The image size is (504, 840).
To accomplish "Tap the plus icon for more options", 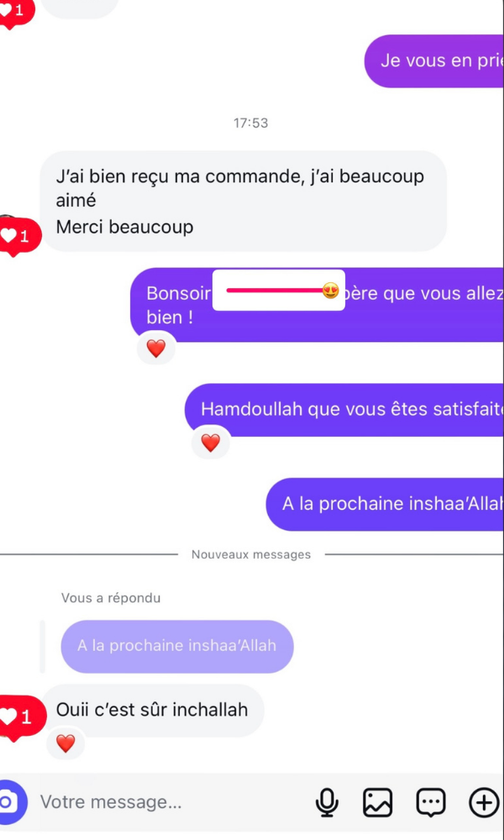I will [x=484, y=802].
